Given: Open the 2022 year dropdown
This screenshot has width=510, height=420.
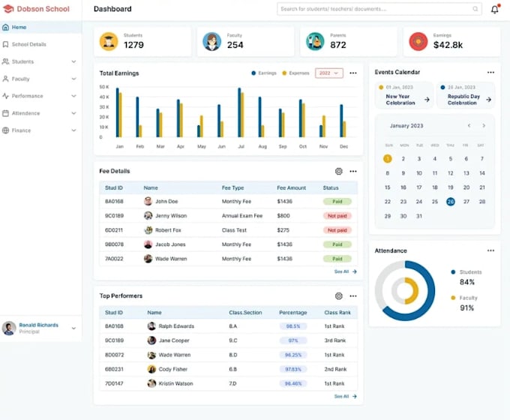Looking at the screenshot, I should pos(328,73).
